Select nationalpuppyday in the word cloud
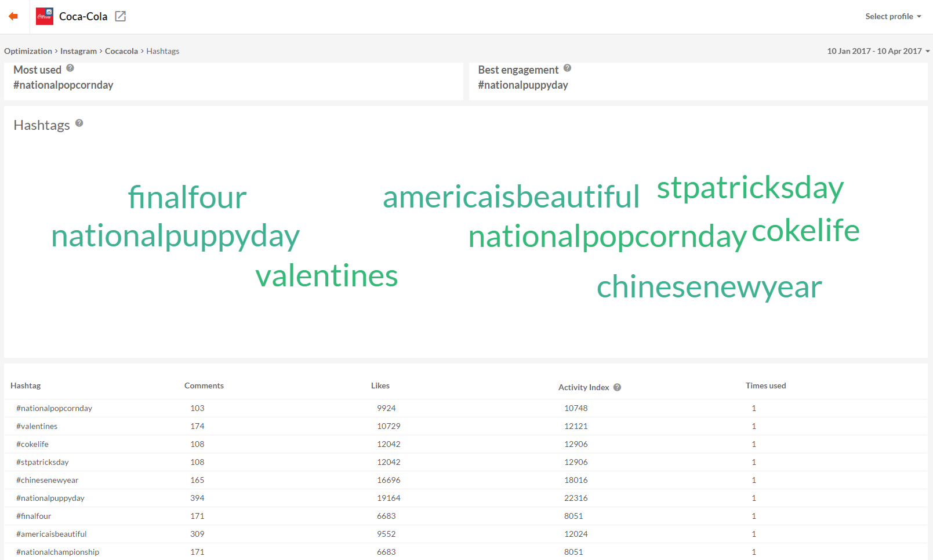933x560 pixels. click(175, 236)
